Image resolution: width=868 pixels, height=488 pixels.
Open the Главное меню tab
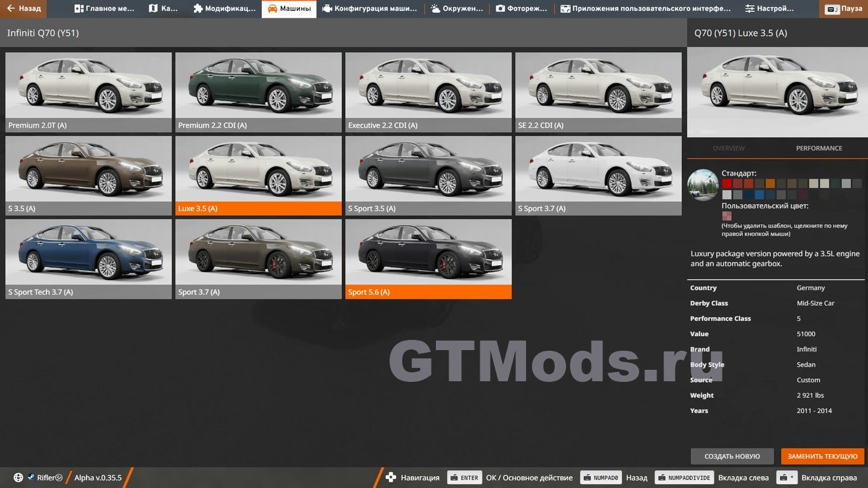click(104, 9)
